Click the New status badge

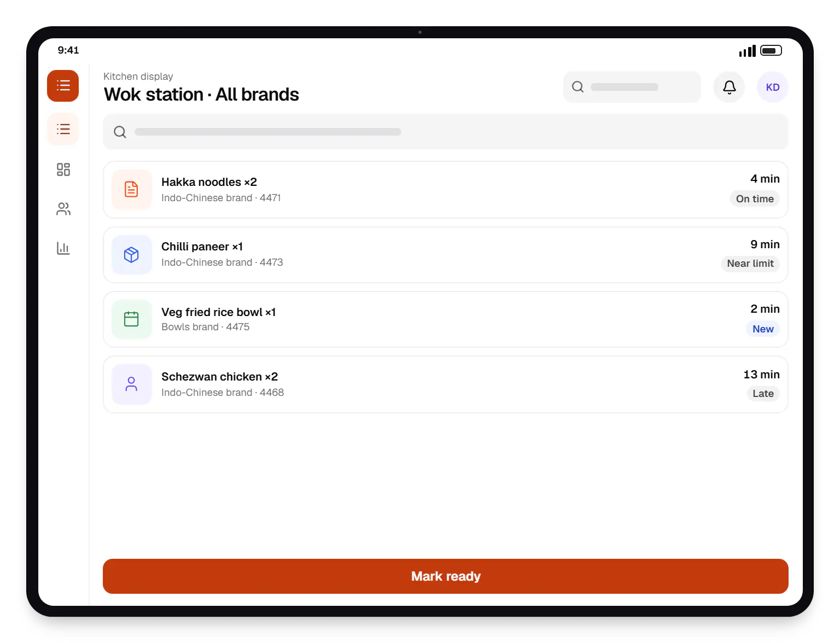(x=763, y=329)
